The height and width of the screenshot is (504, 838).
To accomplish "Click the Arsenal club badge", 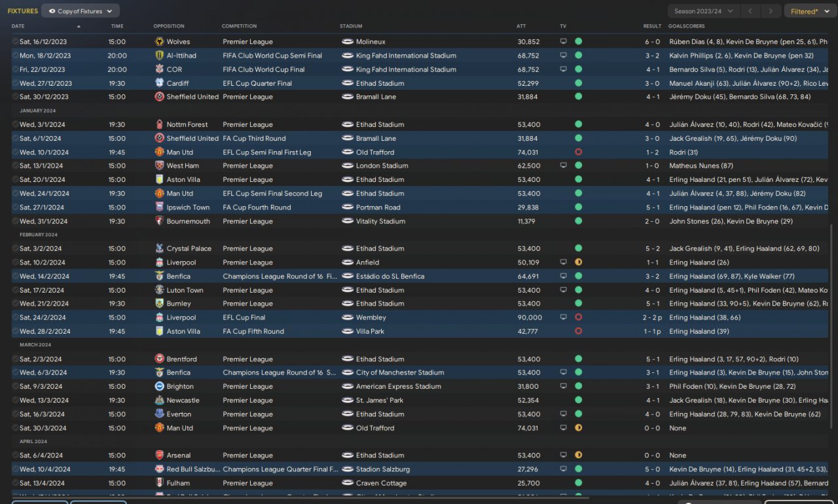I will click(159, 456).
